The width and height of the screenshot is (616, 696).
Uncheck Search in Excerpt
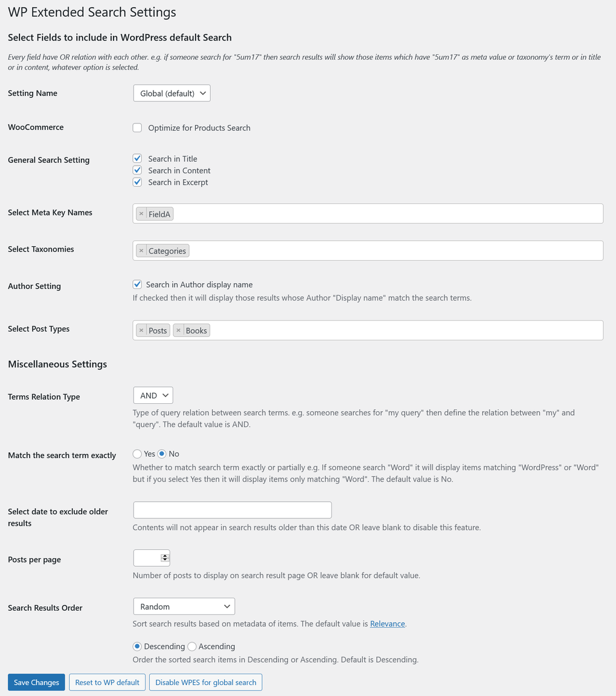[137, 182]
